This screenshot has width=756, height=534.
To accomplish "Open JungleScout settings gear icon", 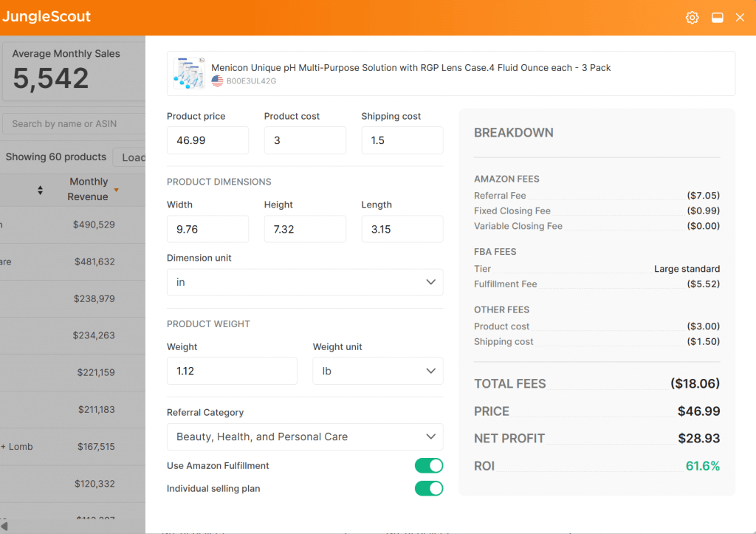I will [693, 18].
